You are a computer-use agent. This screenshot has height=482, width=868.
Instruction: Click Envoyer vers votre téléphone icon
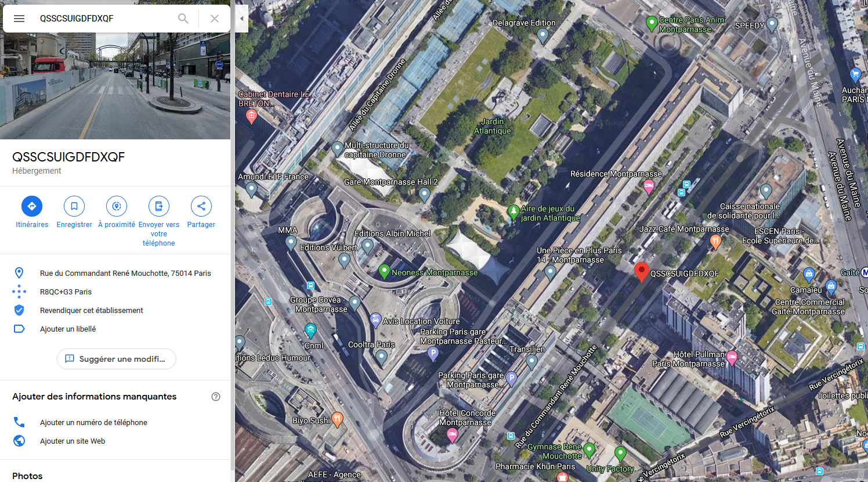159,206
